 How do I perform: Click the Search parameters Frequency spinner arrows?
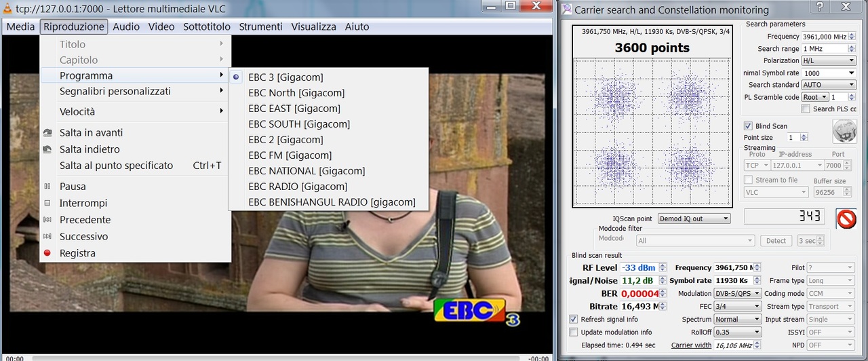coord(852,37)
